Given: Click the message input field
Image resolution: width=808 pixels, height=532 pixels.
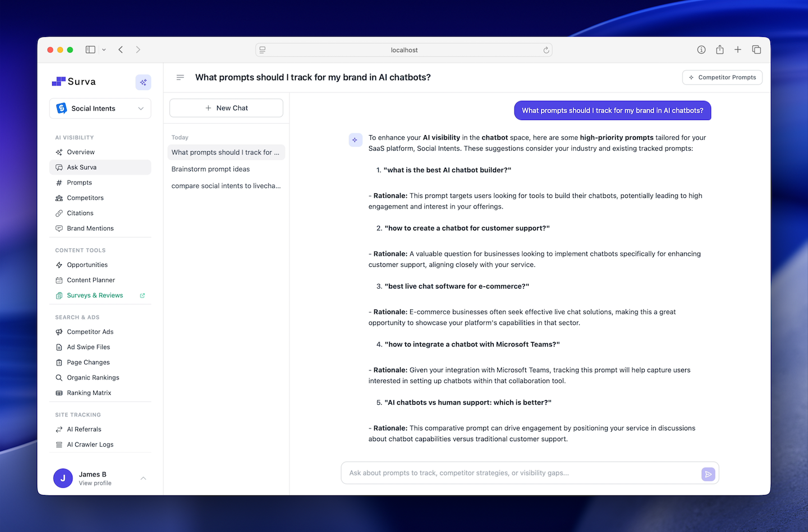Looking at the screenshot, I should tap(505, 473).
